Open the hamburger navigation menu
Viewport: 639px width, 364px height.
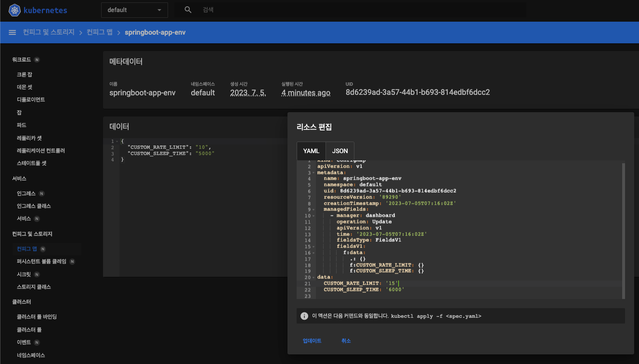[13, 32]
